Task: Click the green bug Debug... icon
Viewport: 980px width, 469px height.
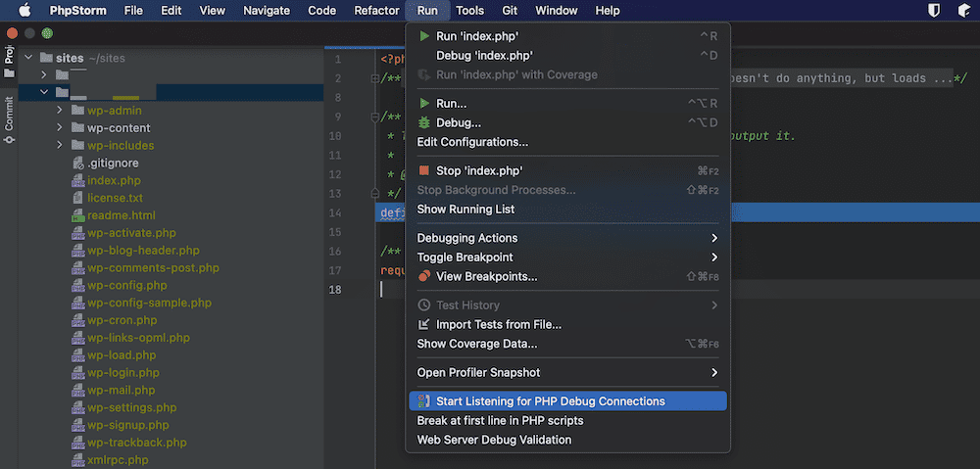Action: (423, 122)
